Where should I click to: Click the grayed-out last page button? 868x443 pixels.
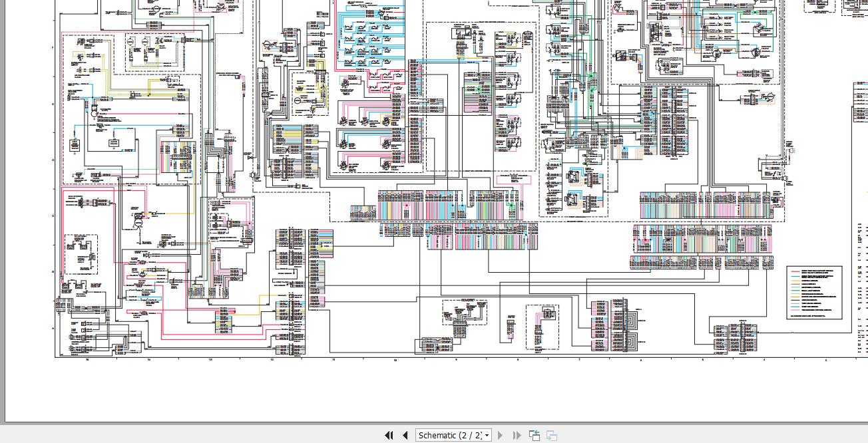click(517, 436)
